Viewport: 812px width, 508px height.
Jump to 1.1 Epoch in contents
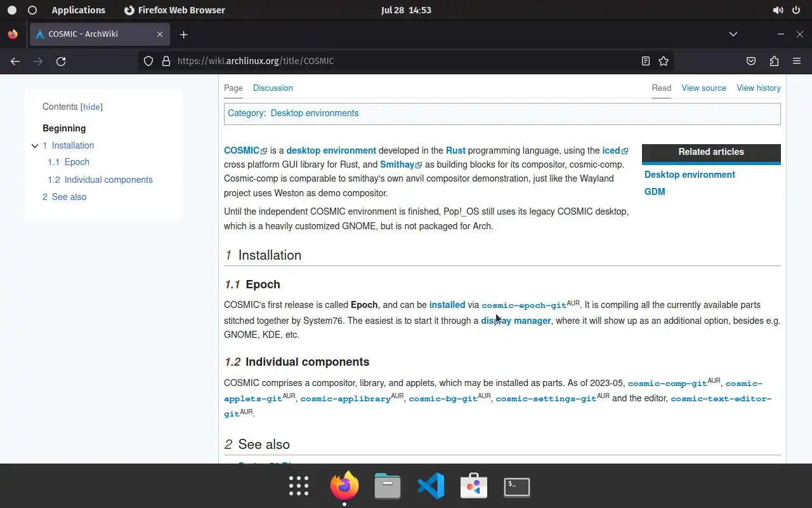69,162
